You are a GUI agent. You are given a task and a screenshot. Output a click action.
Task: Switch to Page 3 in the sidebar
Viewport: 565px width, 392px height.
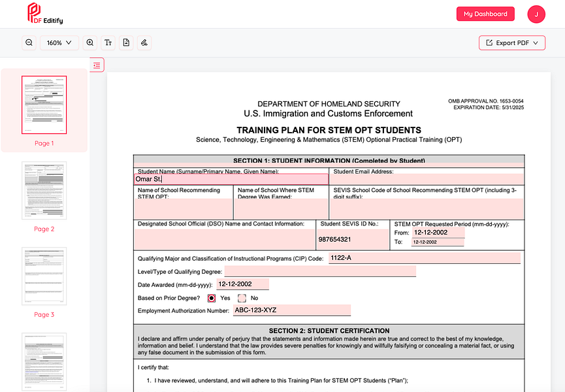pos(44,276)
